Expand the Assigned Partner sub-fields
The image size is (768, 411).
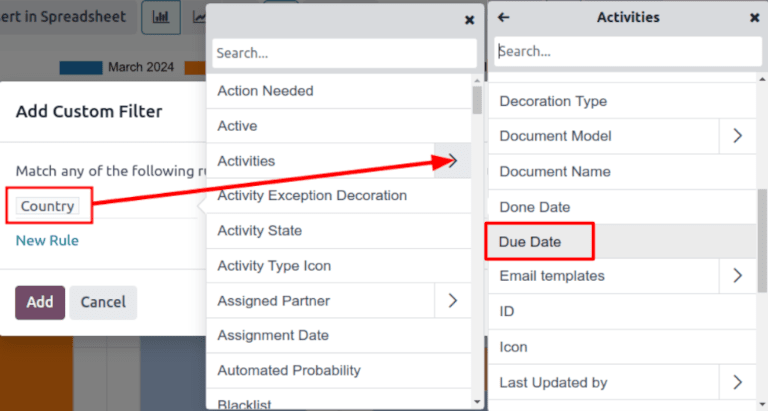pyautogui.click(x=452, y=300)
